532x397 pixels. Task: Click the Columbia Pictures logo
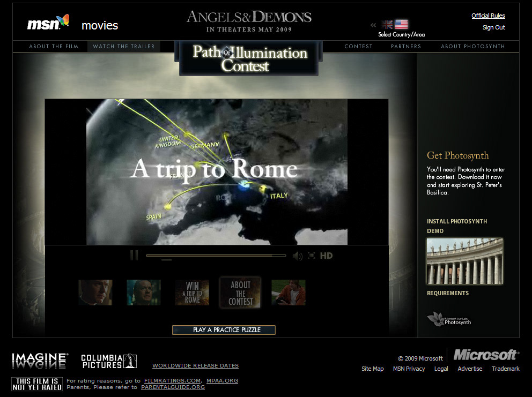point(109,361)
